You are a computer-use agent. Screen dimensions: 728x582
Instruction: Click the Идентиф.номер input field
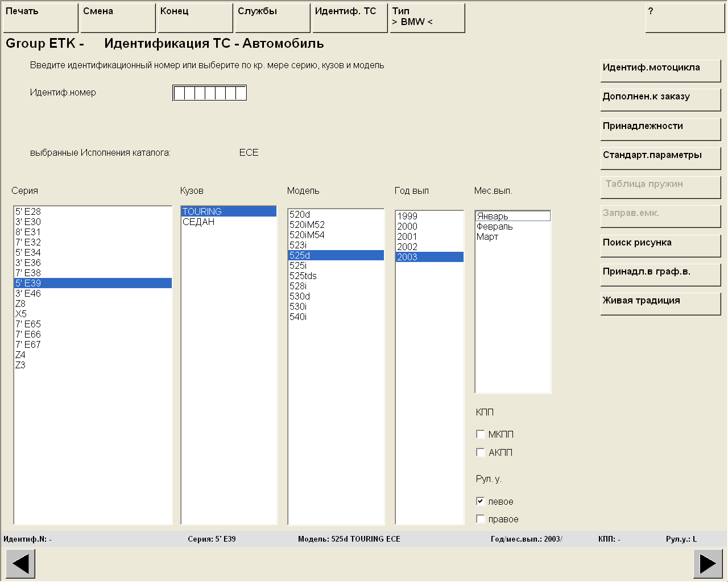(x=210, y=93)
